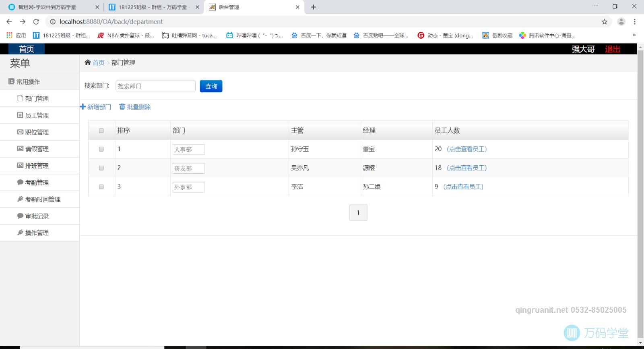Click the 首页 top navigation item
Viewport: 644px width, 349px height.
pyautogui.click(x=27, y=49)
